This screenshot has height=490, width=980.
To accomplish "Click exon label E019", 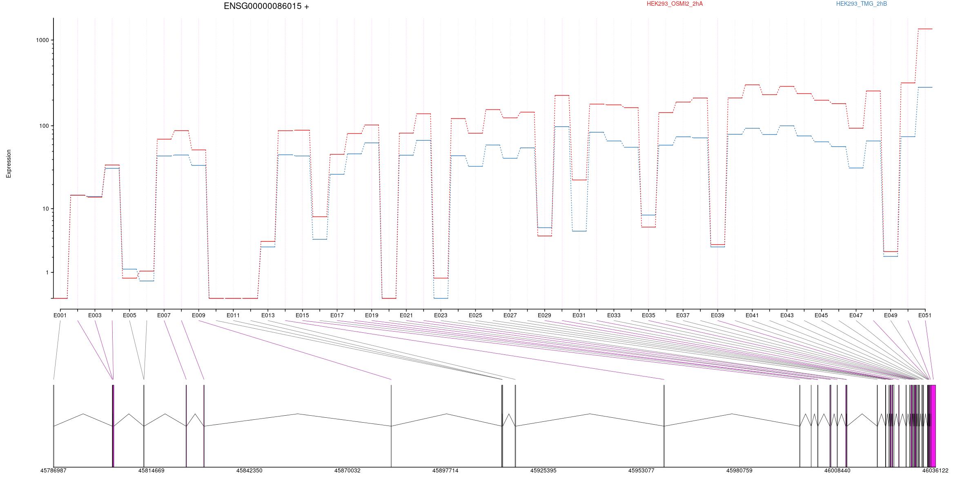I will pos(372,315).
